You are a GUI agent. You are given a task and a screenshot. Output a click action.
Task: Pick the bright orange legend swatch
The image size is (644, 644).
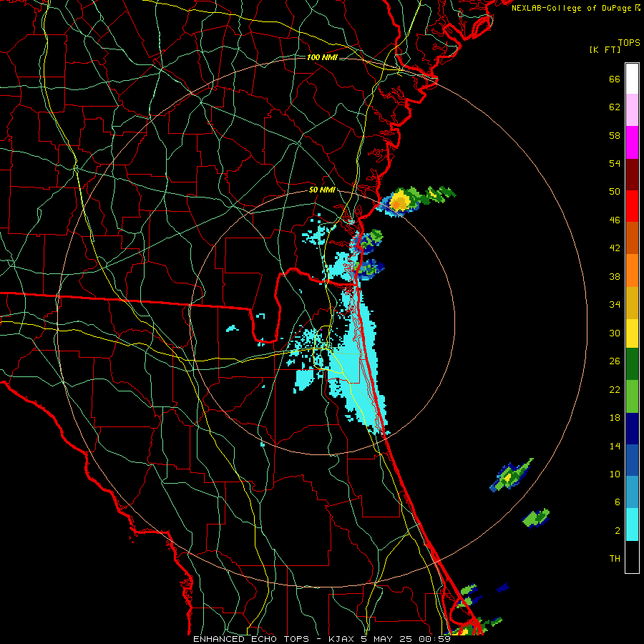coord(632,270)
